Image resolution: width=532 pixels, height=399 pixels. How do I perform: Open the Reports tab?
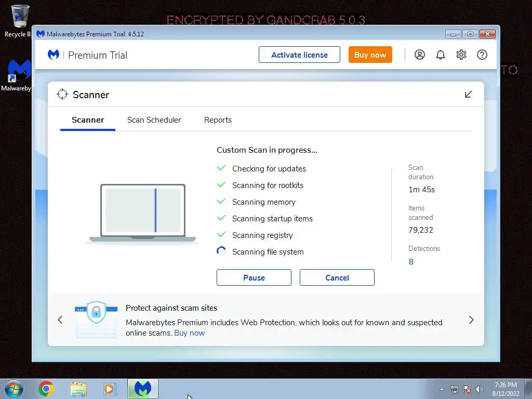click(x=218, y=120)
